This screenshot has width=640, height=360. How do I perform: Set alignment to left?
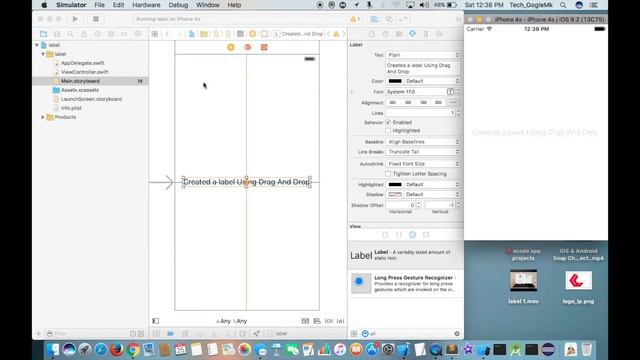click(x=393, y=102)
